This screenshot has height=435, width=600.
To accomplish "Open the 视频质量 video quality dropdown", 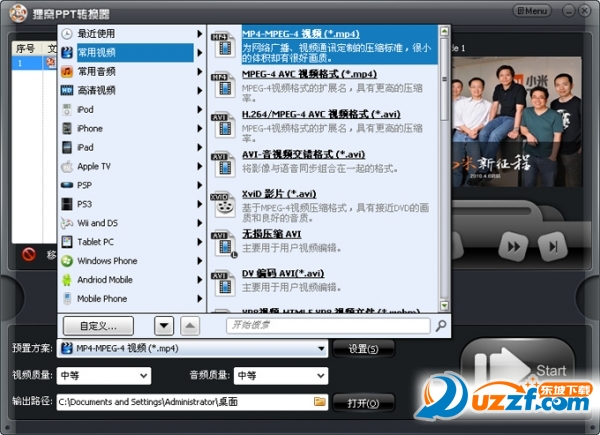I will 104,376.
